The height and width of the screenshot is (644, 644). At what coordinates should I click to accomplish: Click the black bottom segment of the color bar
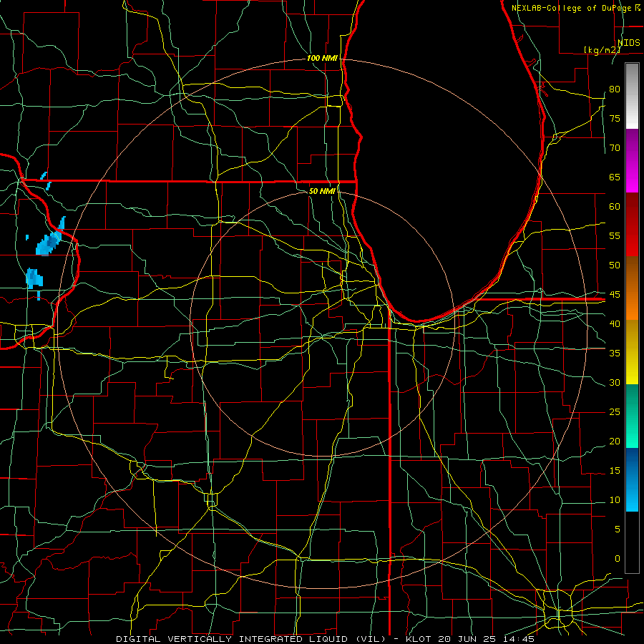[x=632, y=542]
